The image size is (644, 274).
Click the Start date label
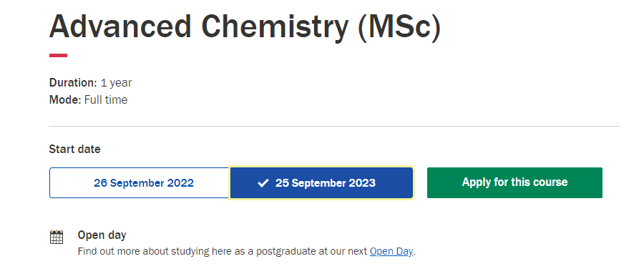(x=74, y=149)
